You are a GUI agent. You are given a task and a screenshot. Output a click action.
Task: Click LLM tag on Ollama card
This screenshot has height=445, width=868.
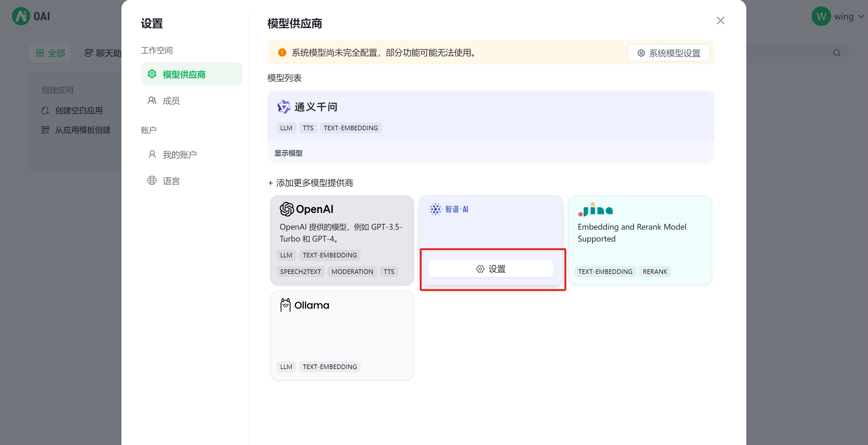pyautogui.click(x=286, y=367)
